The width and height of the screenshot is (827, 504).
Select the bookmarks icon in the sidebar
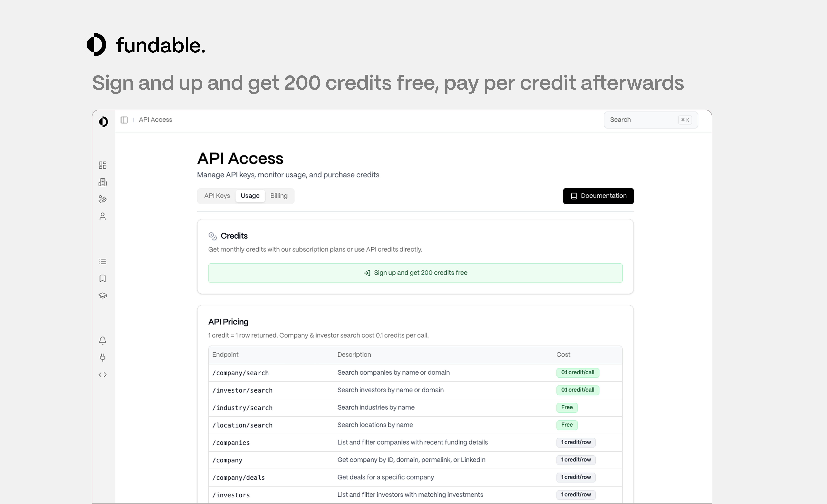103,278
